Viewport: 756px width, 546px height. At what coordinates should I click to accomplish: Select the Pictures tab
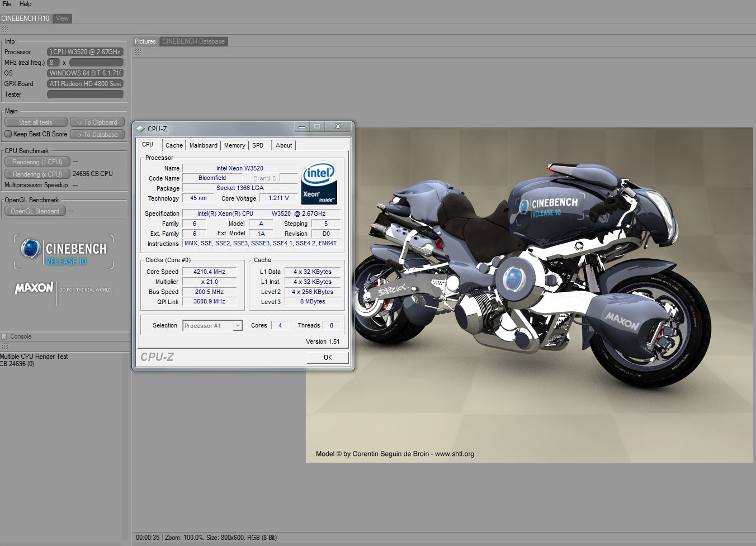pos(145,41)
